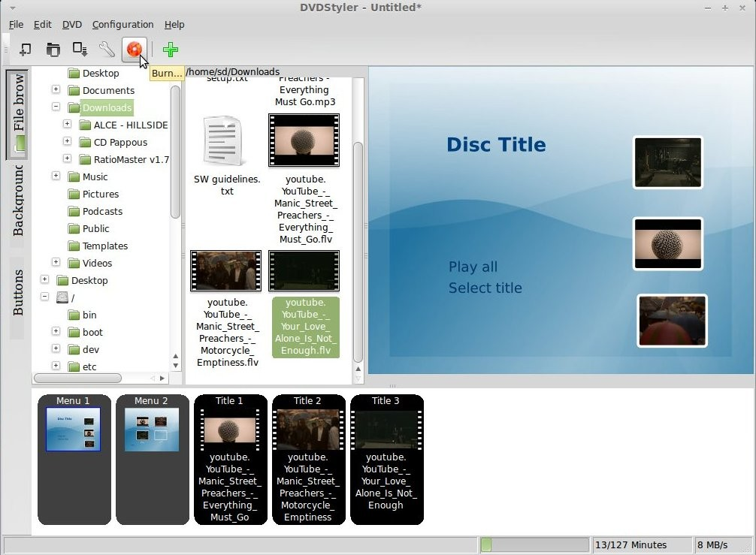This screenshot has height=555, width=756.
Task: Expand the Documents folder
Action: 56,89
